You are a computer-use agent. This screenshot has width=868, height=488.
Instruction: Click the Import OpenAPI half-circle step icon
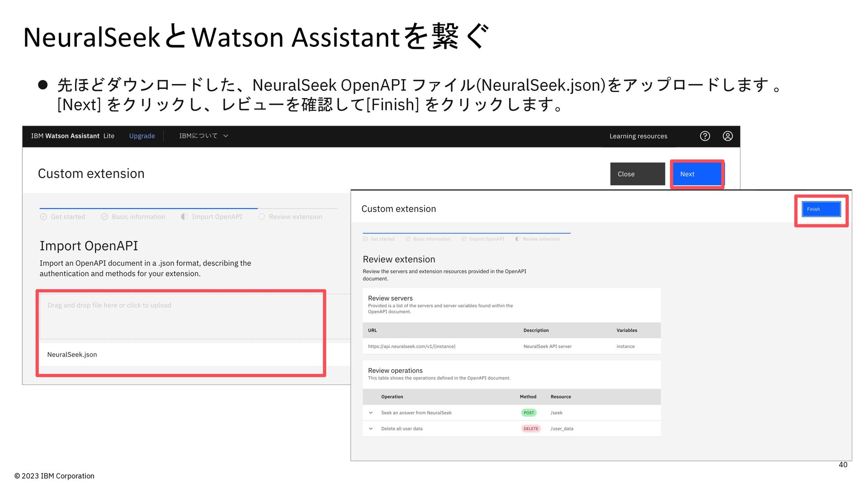point(184,217)
